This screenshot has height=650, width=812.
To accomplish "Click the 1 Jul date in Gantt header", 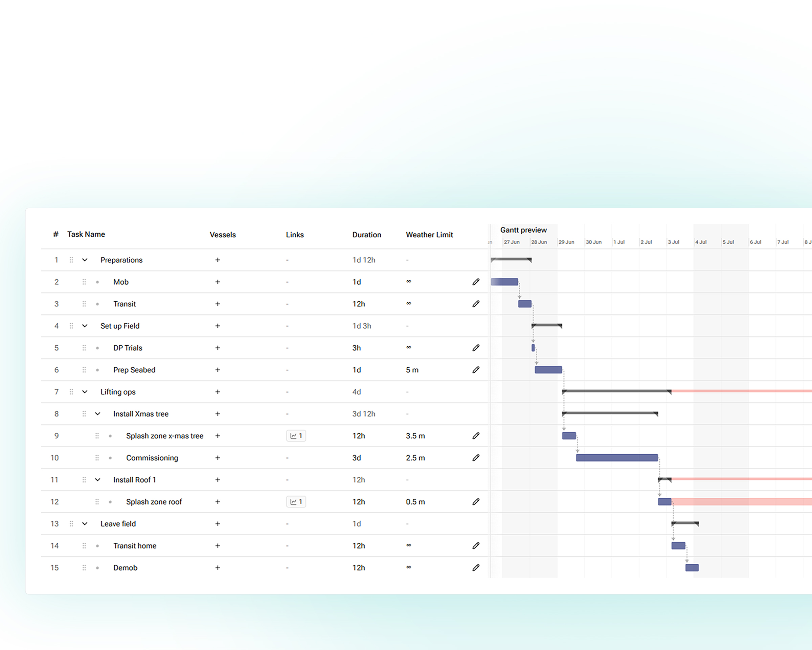I will [619, 242].
